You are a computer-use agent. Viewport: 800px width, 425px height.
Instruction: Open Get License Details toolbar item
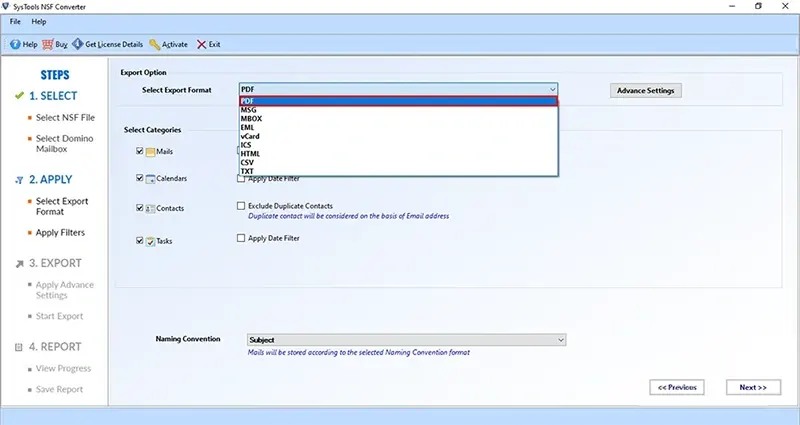point(107,44)
